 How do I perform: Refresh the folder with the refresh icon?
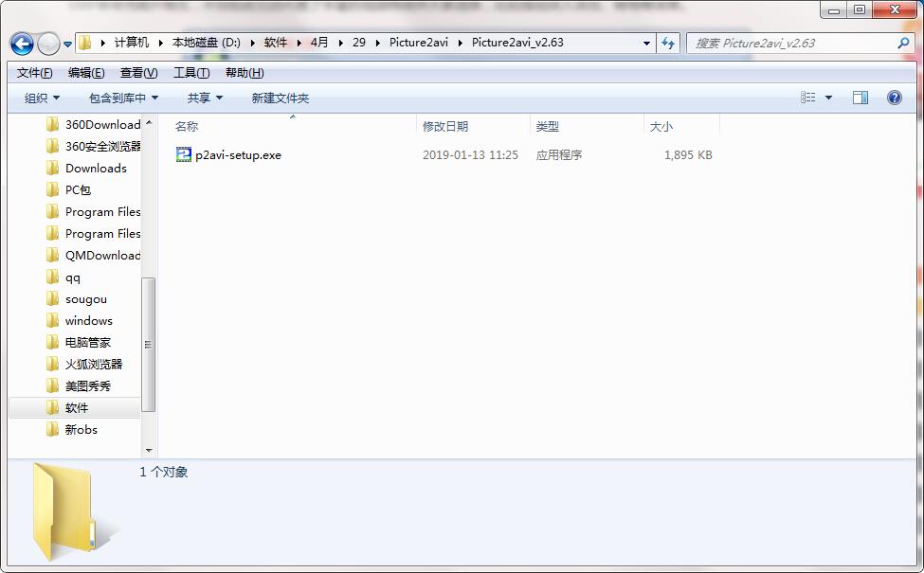668,43
